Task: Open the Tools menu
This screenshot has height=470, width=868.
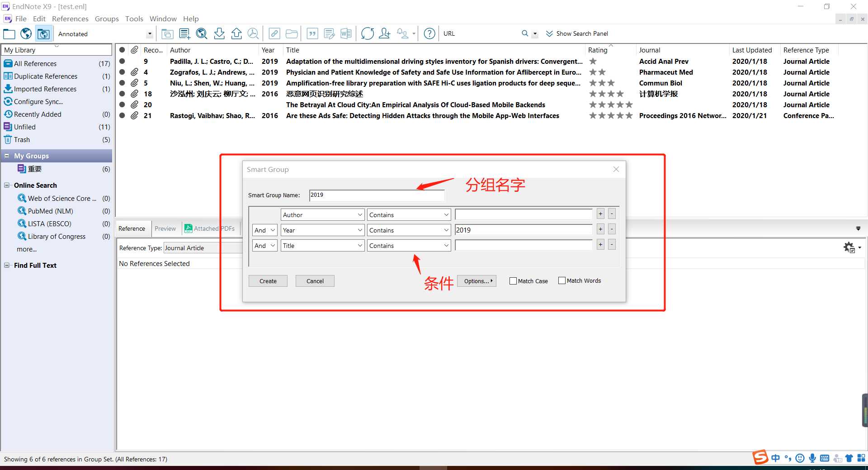Action: point(134,19)
